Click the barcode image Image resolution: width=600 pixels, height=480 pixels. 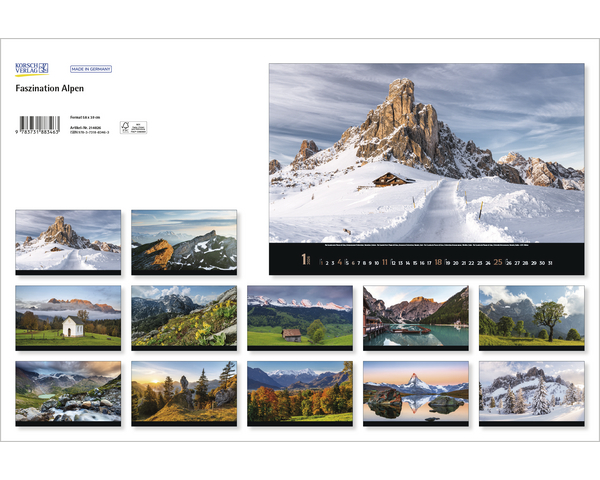click(x=38, y=126)
